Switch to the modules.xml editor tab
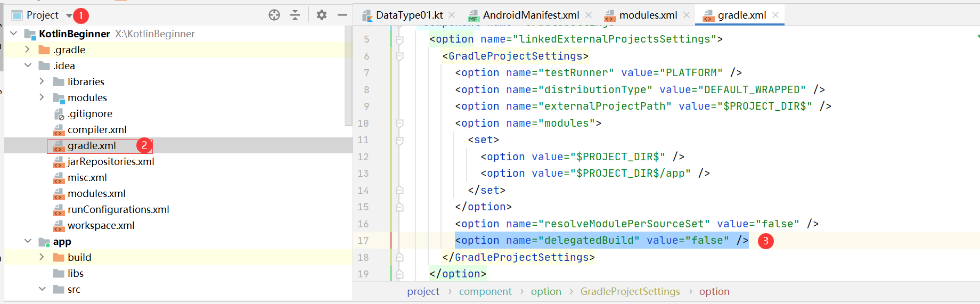 tap(648, 15)
